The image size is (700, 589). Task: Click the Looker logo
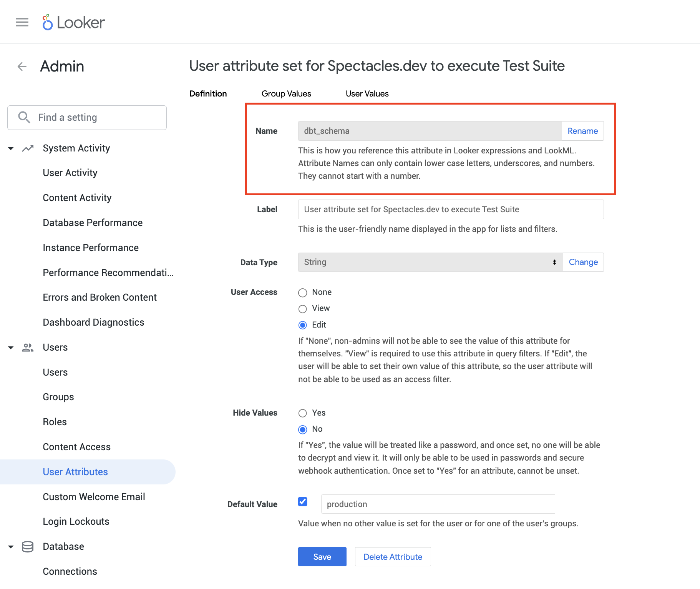[x=73, y=22]
